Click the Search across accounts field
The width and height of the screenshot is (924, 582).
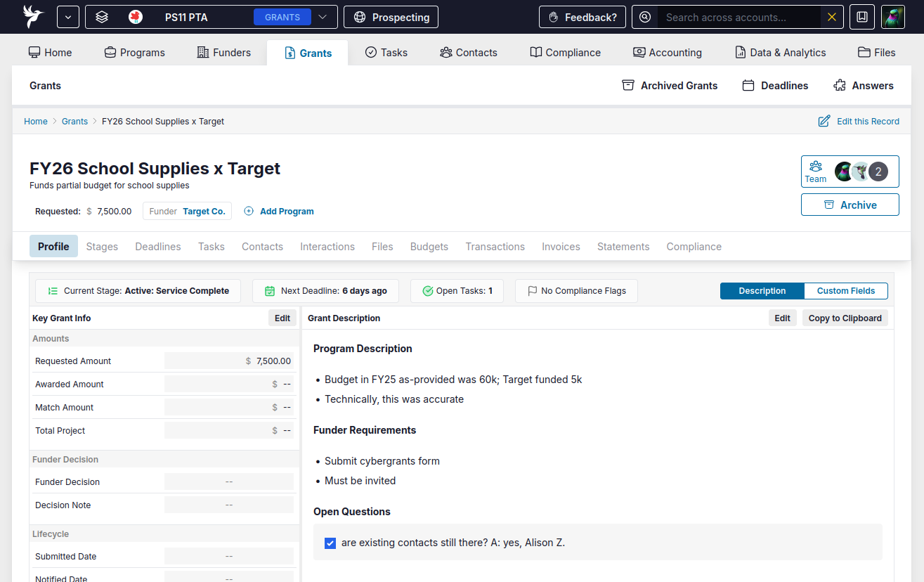tap(738, 17)
